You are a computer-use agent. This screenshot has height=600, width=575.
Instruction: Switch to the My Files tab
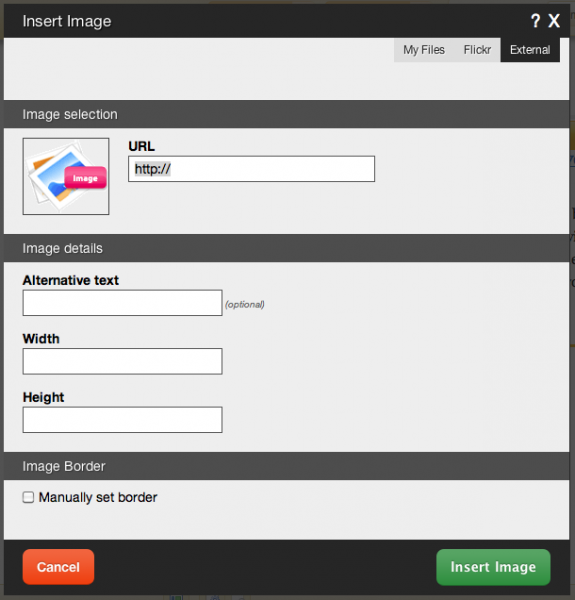tap(424, 50)
